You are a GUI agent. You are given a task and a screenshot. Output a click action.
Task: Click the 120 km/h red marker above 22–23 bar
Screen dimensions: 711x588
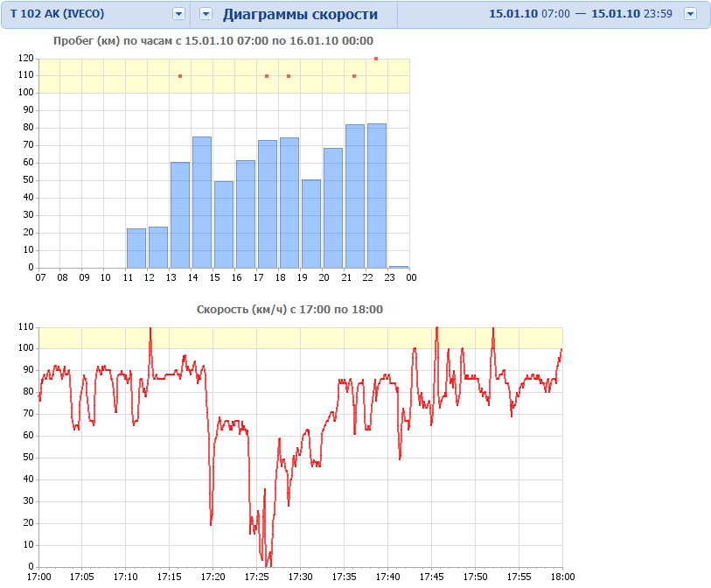[x=376, y=59]
